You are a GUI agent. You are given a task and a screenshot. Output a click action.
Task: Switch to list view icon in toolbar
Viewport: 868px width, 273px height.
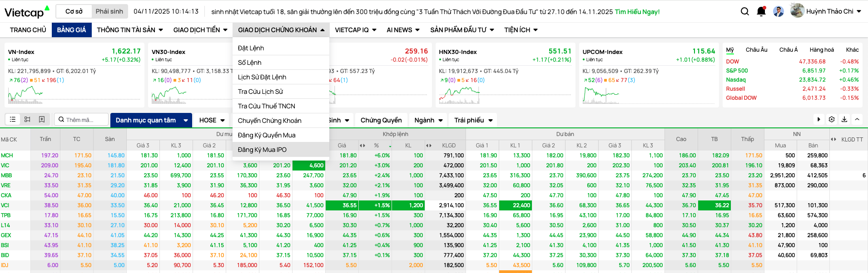click(x=13, y=120)
